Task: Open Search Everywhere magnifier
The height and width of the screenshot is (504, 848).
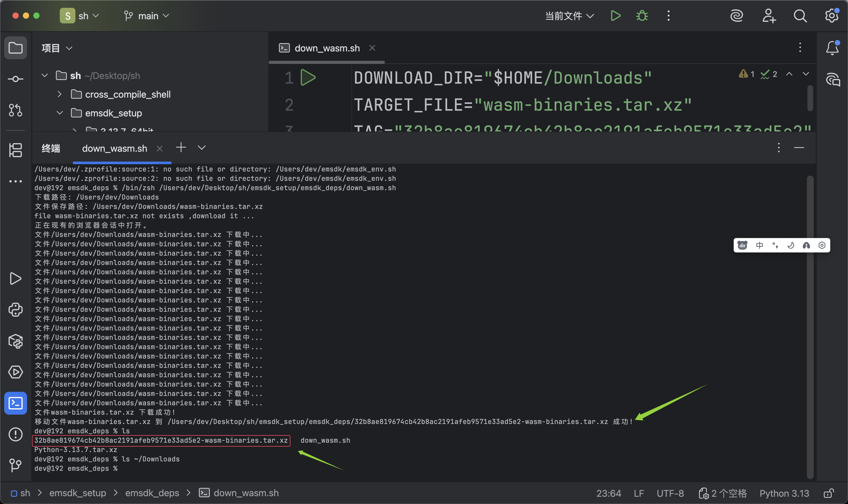Action: [x=800, y=16]
